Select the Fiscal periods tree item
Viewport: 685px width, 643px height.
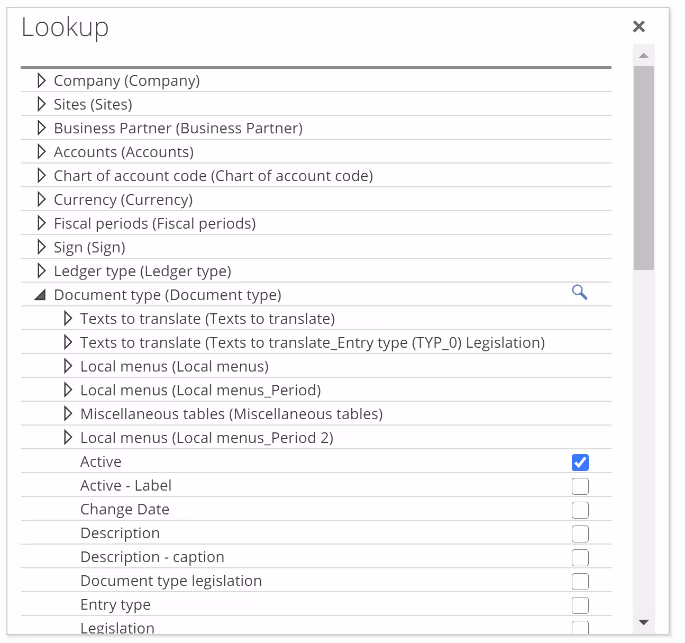tap(154, 224)
